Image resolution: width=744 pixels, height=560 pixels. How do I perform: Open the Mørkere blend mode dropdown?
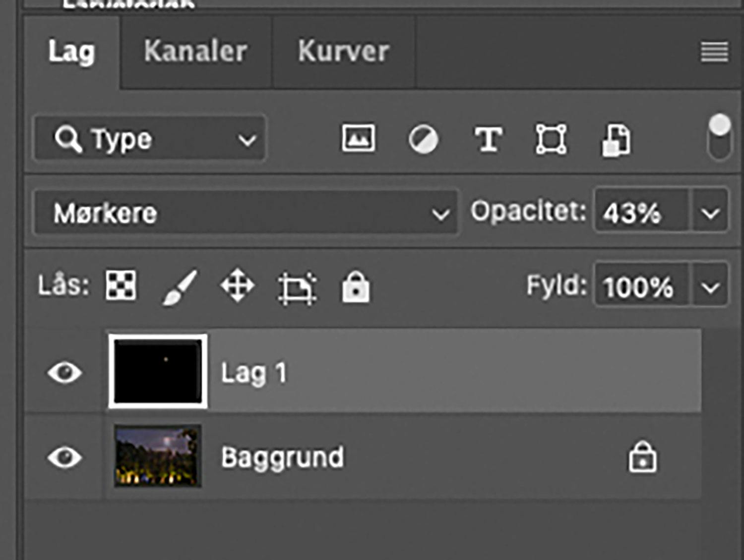[x=246, y=213]
